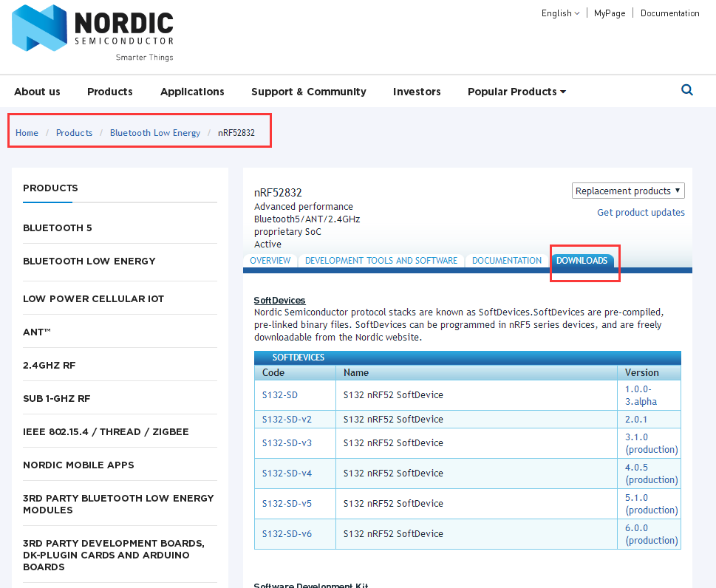This screenshot has height=588, width=716.
Task: Expand the Popular Products menu arrow
Action: click(x=563, y=92)
